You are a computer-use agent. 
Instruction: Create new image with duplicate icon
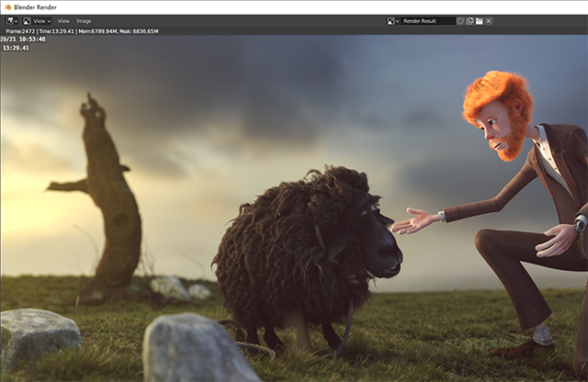pyautogui.click(x=469, y=21)
